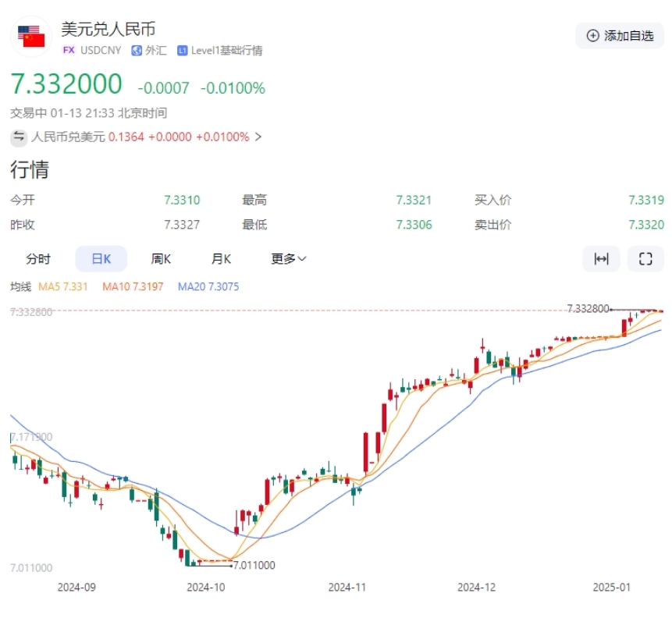Viewport: 672px width, 618px height.
Task: Click the MA20 moving average label
Action: coord(208,287)
